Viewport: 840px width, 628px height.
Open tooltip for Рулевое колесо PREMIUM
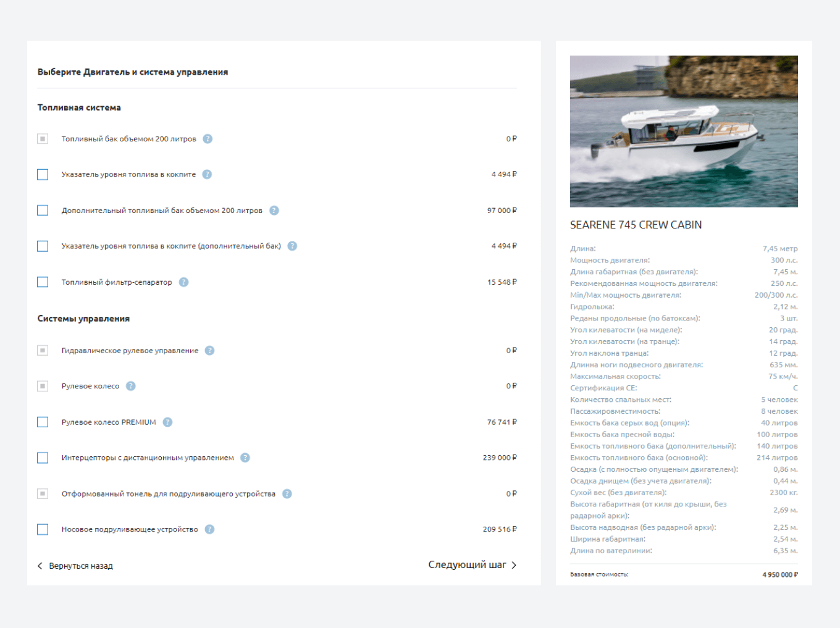[167, 422]
